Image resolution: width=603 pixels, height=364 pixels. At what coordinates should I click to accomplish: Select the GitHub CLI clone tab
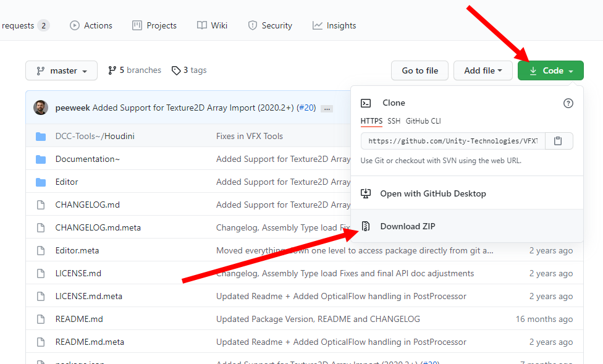[x=423, y=121]
